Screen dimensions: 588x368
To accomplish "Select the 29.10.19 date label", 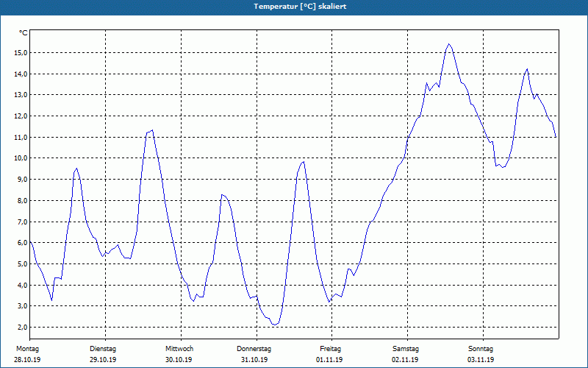I will [x=103, y=360].
